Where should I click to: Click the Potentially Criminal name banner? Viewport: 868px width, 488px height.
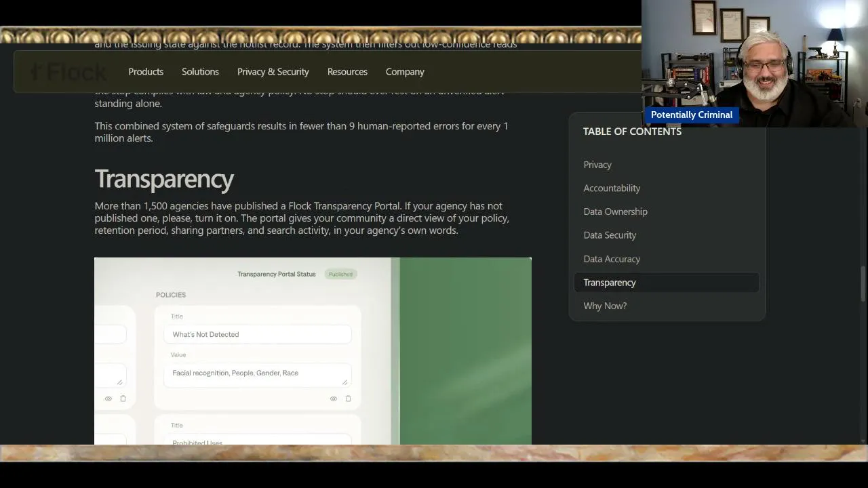click(692, 115)
